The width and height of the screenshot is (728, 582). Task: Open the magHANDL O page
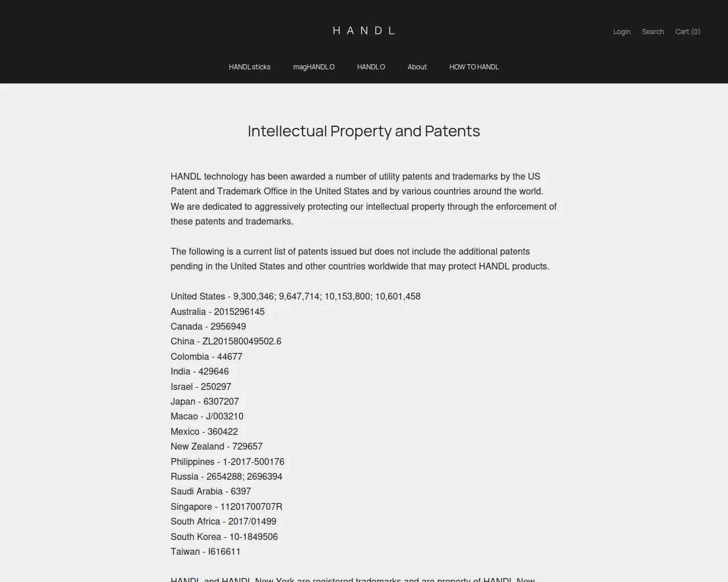[x=313, y=66]
